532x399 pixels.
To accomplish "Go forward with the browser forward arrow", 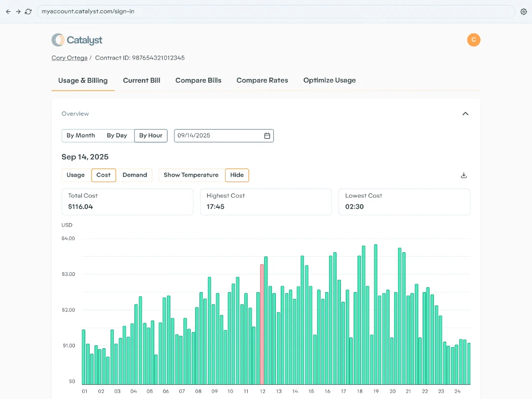I will coord(18,11).
